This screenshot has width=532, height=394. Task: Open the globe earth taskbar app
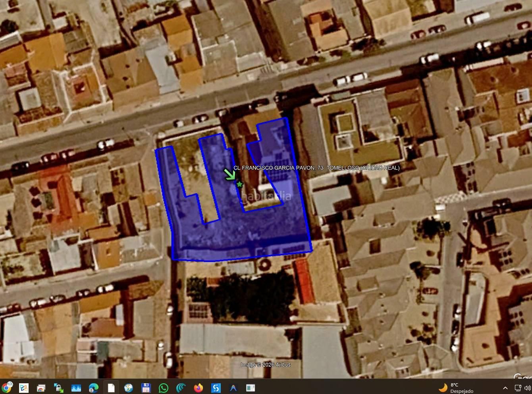(128, 388)
